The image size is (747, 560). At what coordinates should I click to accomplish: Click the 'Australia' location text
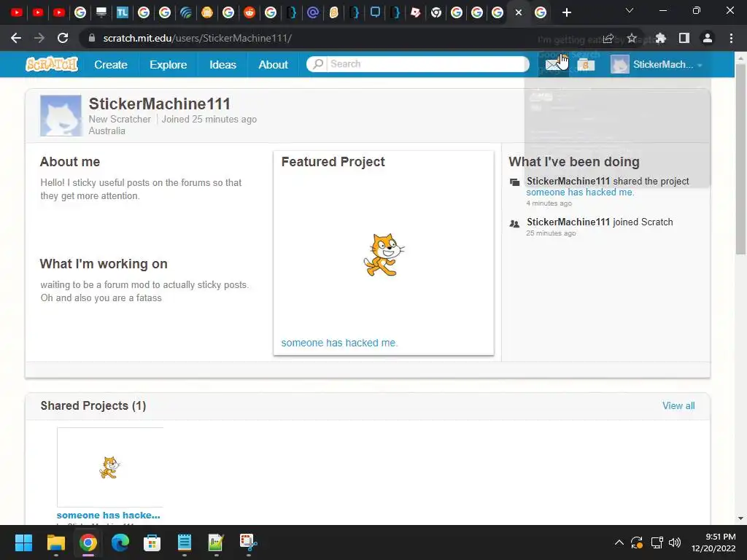(x=107, y=131)
